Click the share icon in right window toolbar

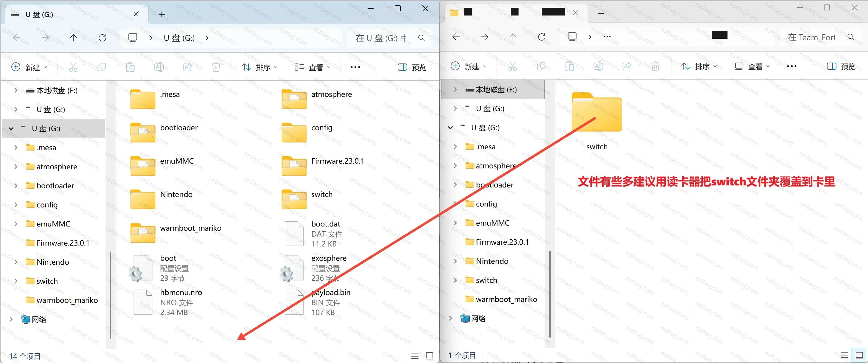[x=627, y=66]
